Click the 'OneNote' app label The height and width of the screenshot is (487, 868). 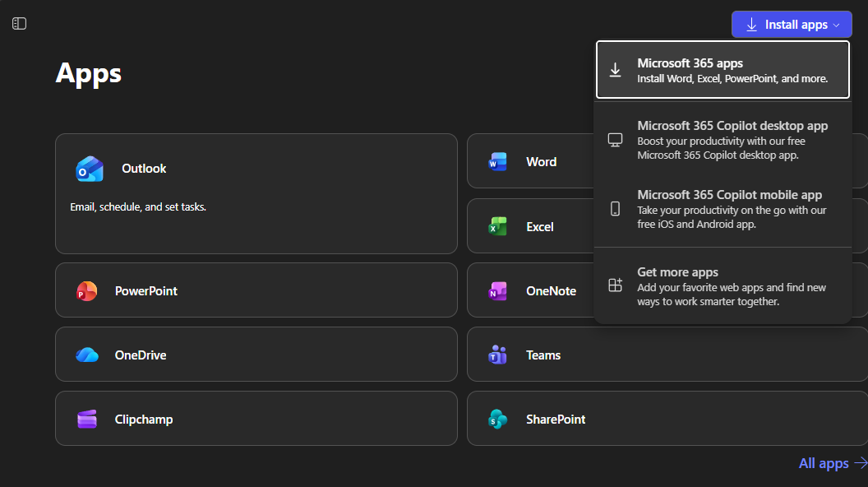551,291
